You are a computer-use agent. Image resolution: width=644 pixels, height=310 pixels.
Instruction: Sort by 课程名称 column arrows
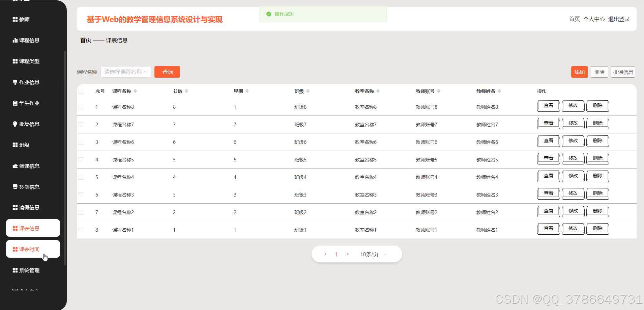click(135, 91)
